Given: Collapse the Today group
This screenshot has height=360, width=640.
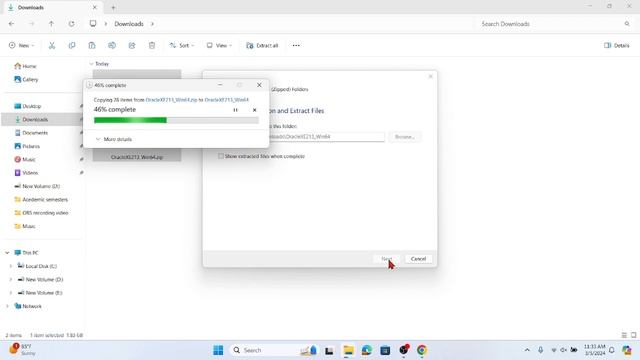Looking at the screenshot, I should 91,64.
